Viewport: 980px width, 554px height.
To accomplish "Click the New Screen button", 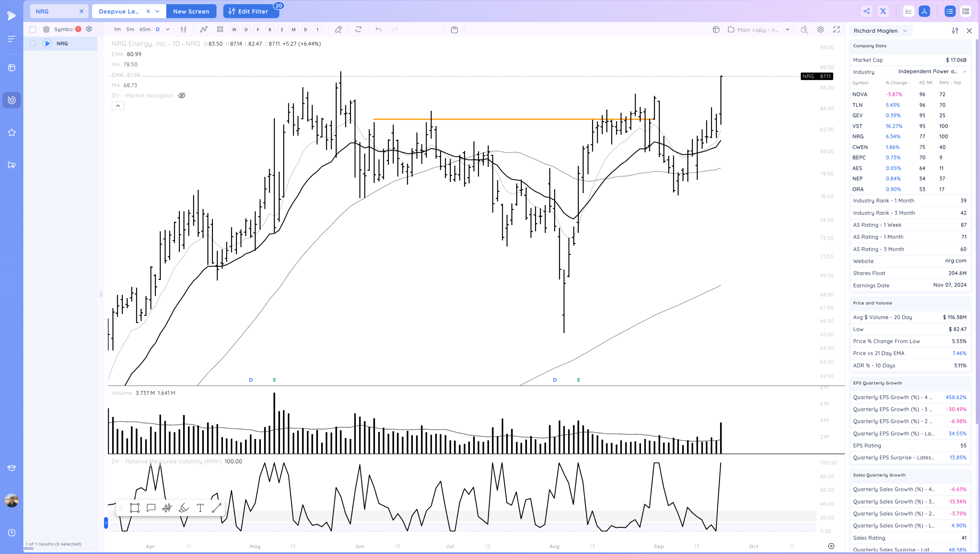I will pos(191,12).
